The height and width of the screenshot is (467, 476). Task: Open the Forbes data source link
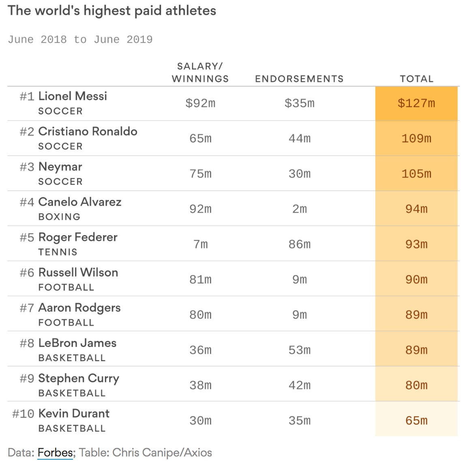[x=55, y=452]
